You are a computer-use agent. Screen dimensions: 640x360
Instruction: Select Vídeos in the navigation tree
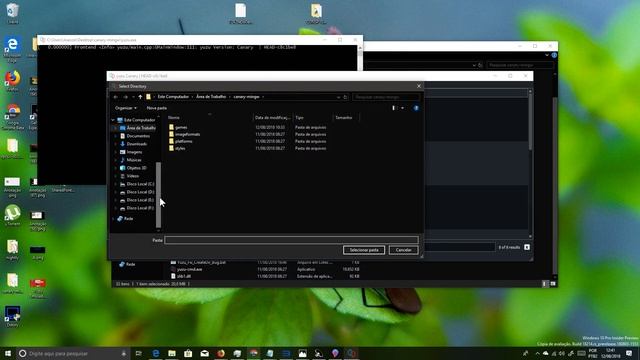(x=132, y=176)
